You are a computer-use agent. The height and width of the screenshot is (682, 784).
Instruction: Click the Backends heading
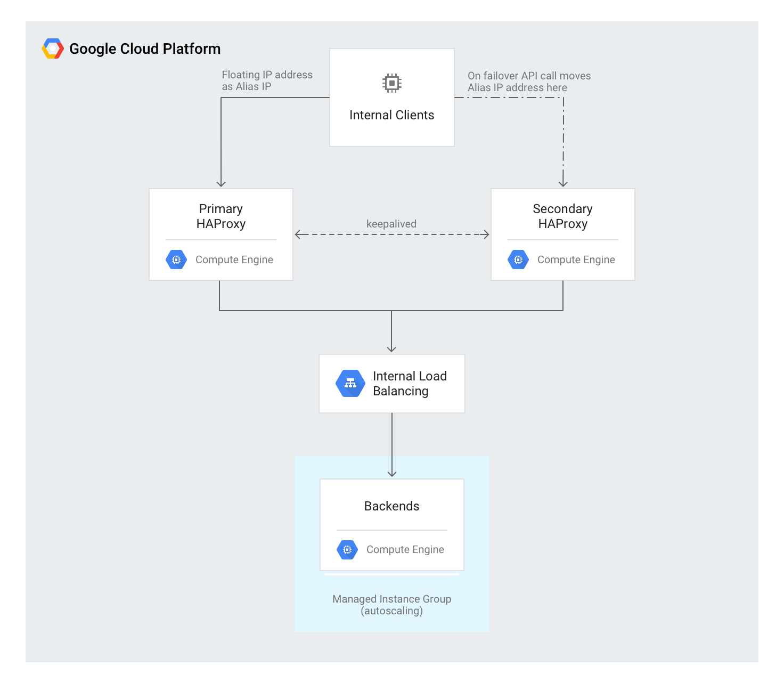(392, 506)
